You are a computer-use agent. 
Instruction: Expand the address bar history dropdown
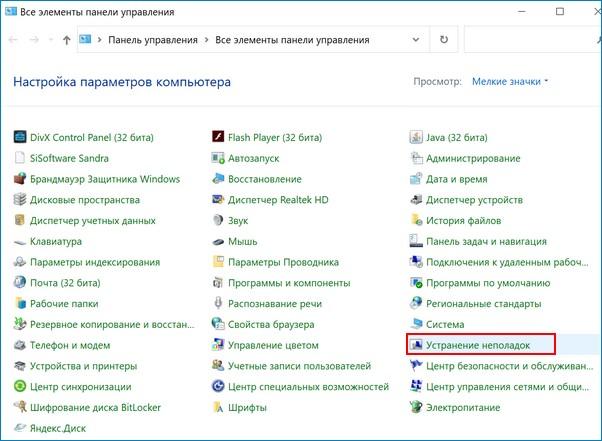[415, 40]
